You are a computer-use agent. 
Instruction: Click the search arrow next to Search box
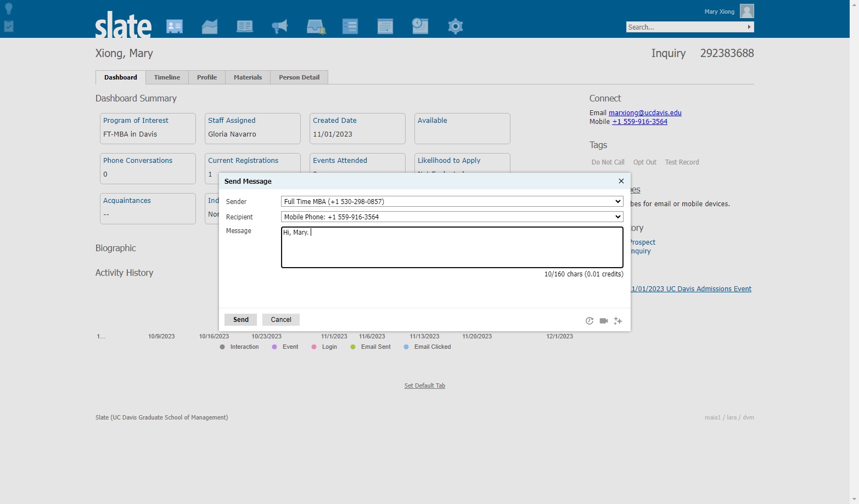749,27
